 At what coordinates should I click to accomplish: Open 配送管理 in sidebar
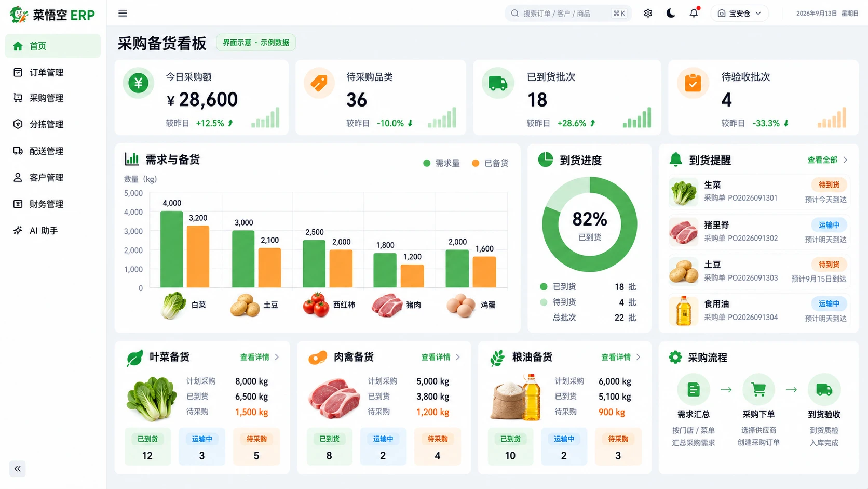pos(53,151)
